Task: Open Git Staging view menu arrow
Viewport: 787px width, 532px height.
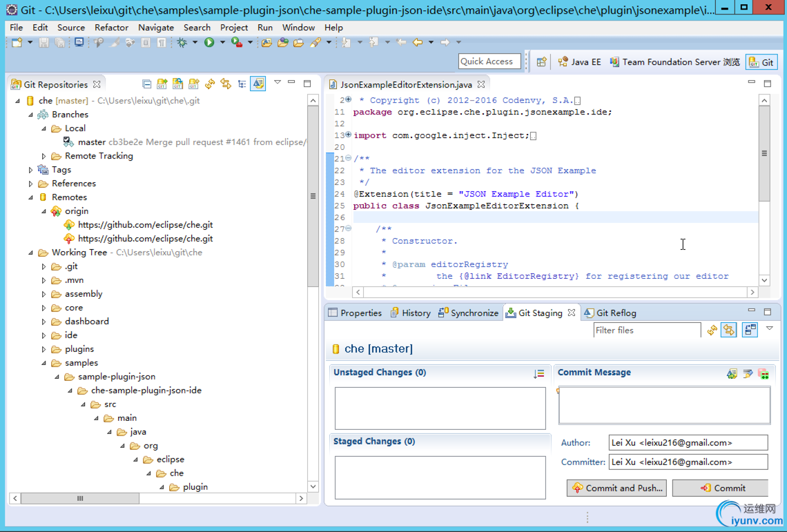Action: point(770,328)
